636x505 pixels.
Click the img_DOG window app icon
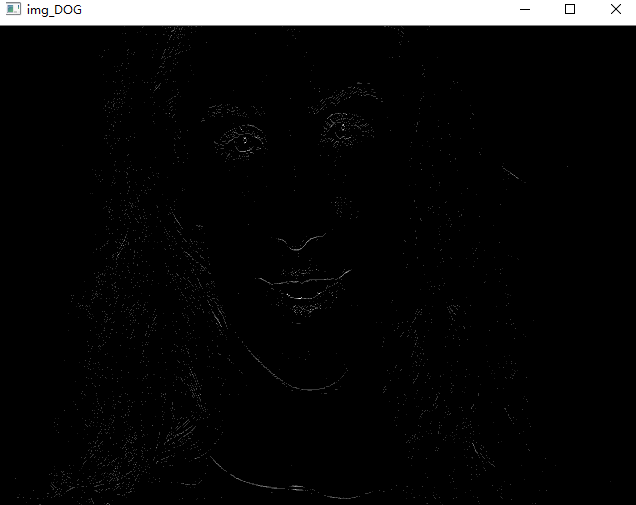pos(13,9)
